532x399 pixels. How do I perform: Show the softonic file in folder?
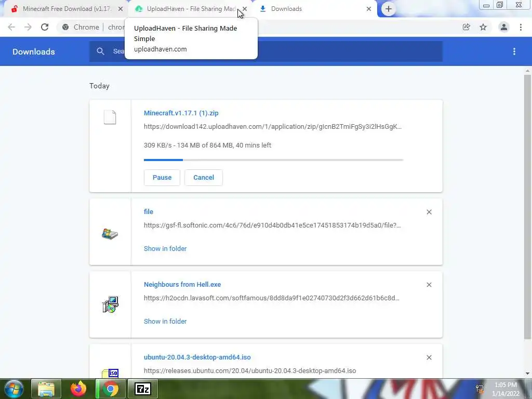[165, 249]
